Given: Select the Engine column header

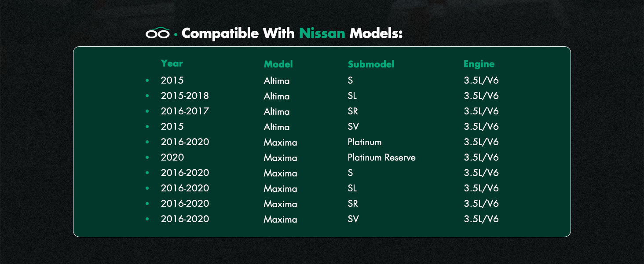Looking at the screenshot, I should click(479, 64).
